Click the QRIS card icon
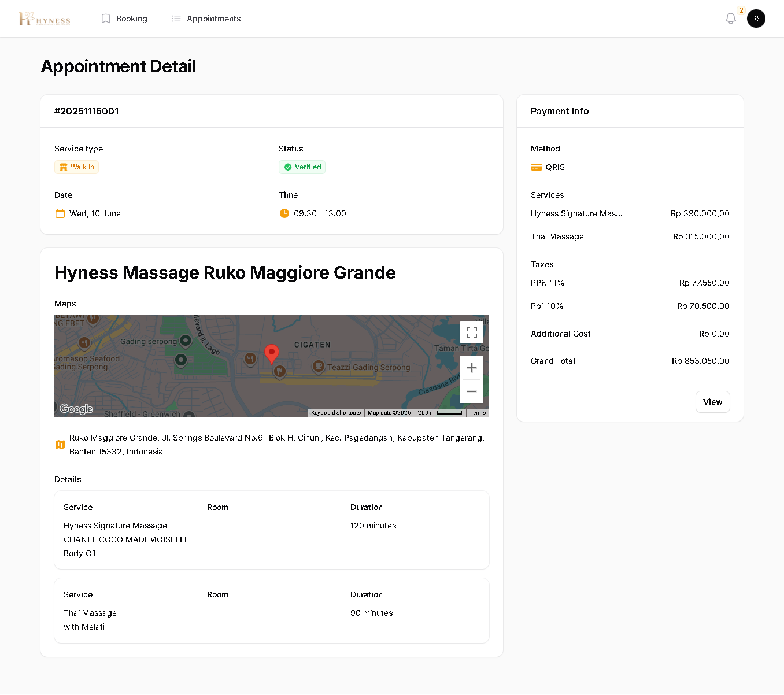The image size is (784, 695). pos(537,167)
